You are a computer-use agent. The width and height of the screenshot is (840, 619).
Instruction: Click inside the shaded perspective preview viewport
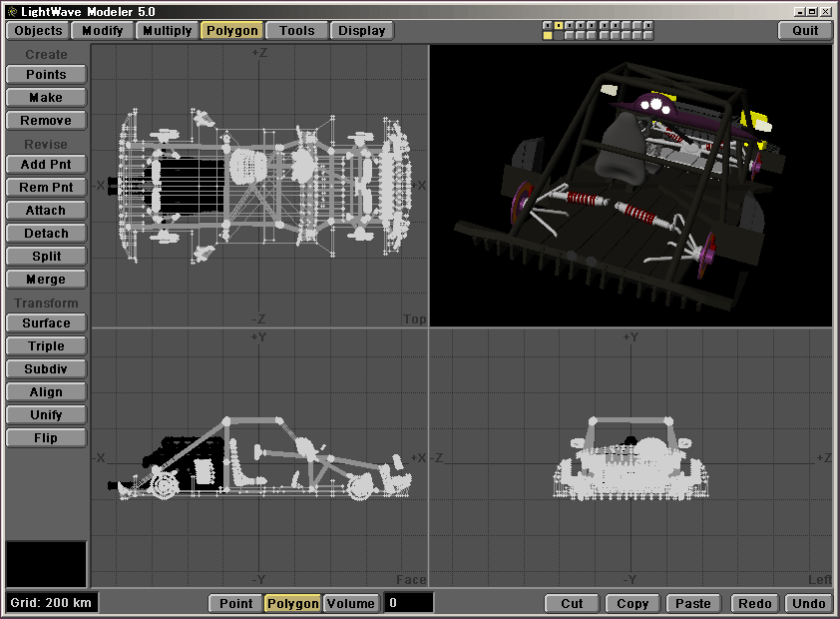pos(630,185)
